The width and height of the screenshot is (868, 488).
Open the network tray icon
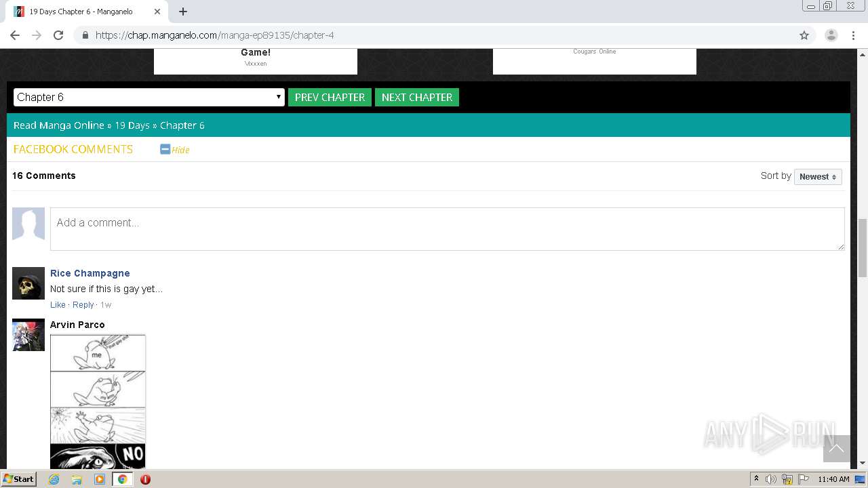click(x=787, y=479)
